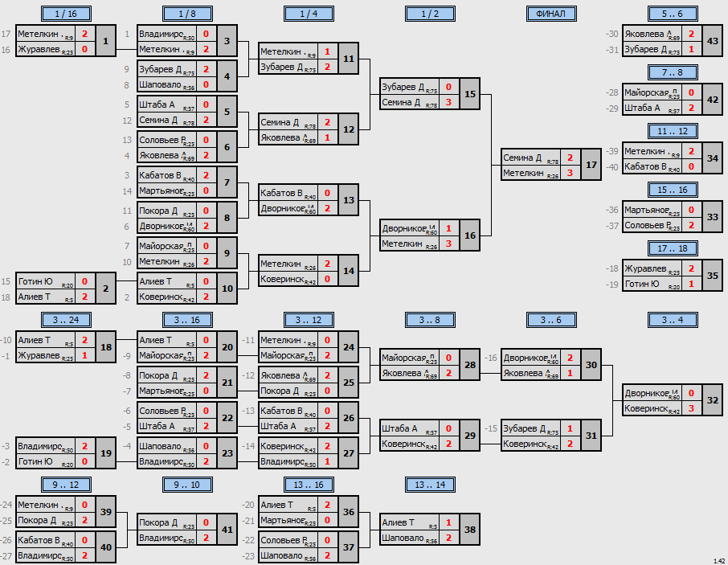Select the "1 / 2" round header
Image resolution: width=728 pixels, height=565 pixels.
click(430, 14)
